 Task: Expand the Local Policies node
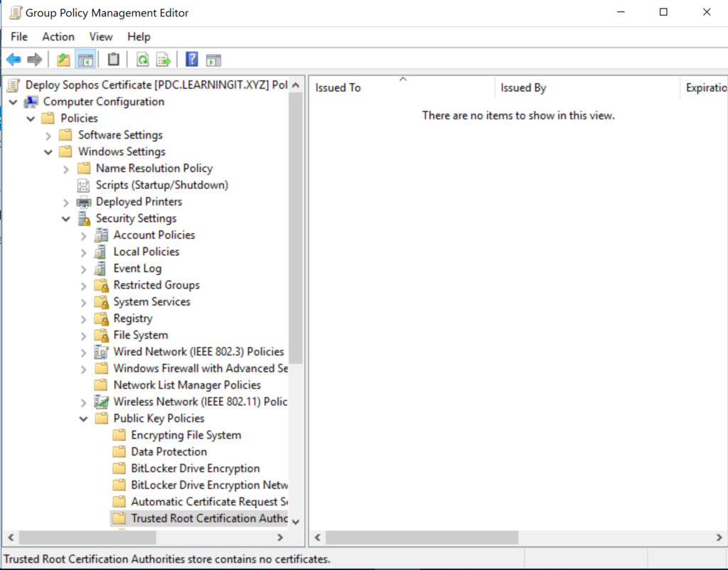(84, 252)
